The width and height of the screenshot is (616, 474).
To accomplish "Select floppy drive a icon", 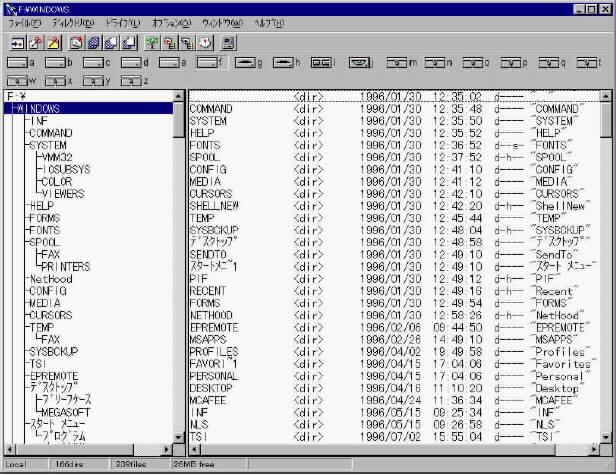I will point(21,62).
